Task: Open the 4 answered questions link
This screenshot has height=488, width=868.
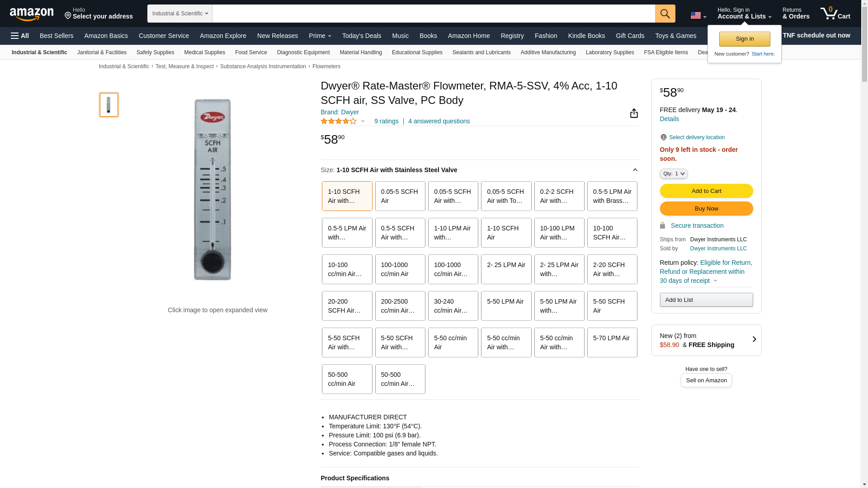Action: (439, 121)
